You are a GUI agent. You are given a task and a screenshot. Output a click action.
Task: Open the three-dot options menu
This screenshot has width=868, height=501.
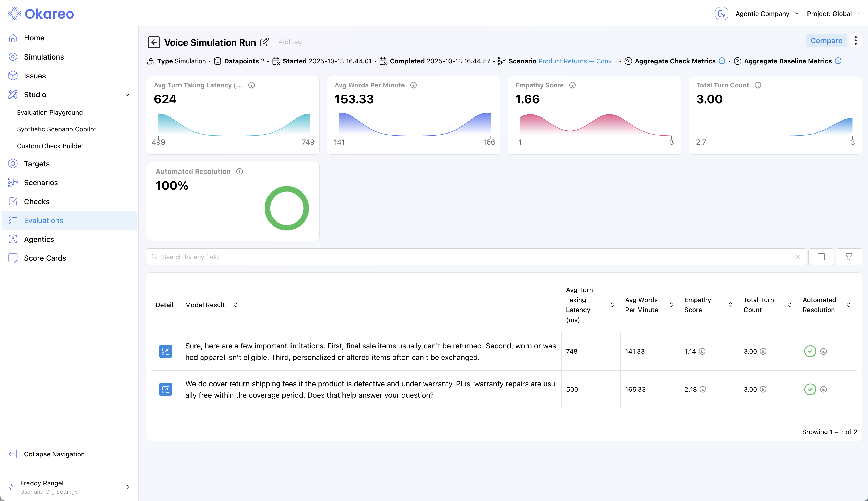coord(855,41)
